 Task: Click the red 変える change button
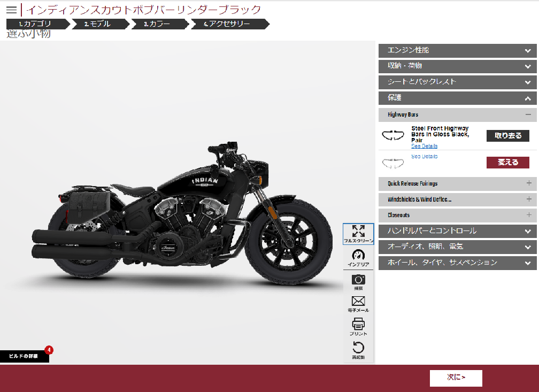508,162
